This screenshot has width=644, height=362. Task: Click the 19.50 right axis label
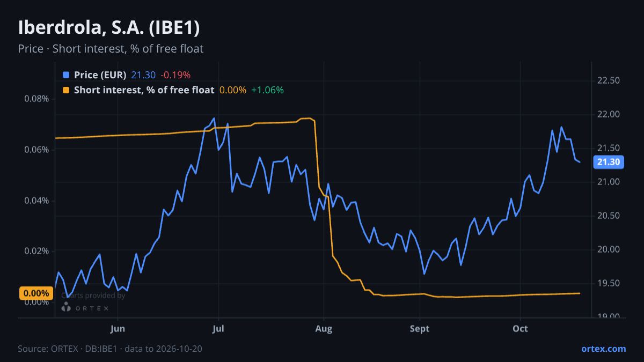pos(609,283)
